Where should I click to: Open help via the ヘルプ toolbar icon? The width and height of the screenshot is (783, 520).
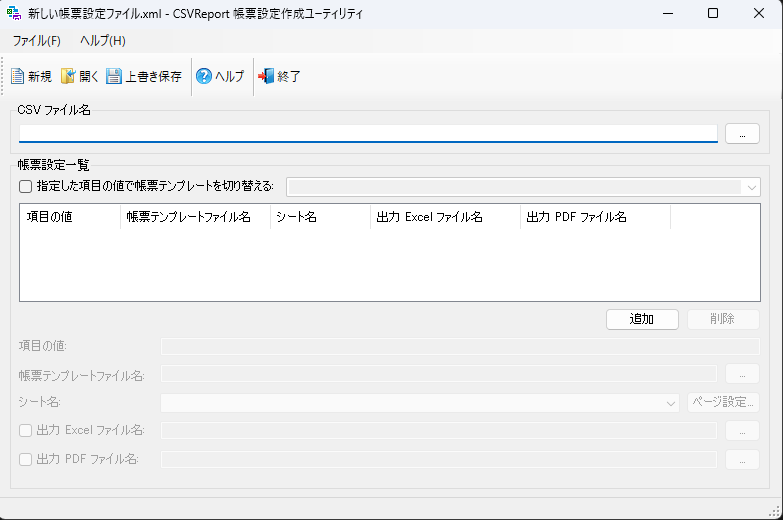pos(204,76)
